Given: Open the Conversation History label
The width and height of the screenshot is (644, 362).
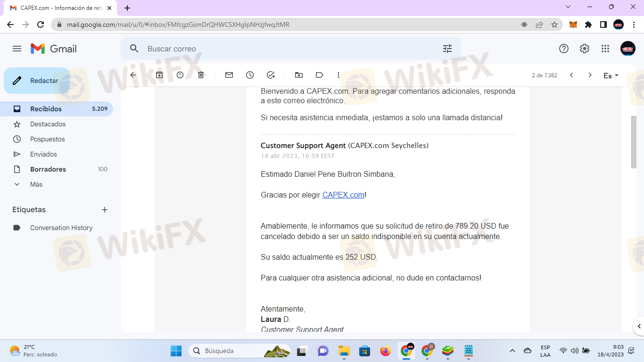Looking at the screenshot, I should click(57, 228).
